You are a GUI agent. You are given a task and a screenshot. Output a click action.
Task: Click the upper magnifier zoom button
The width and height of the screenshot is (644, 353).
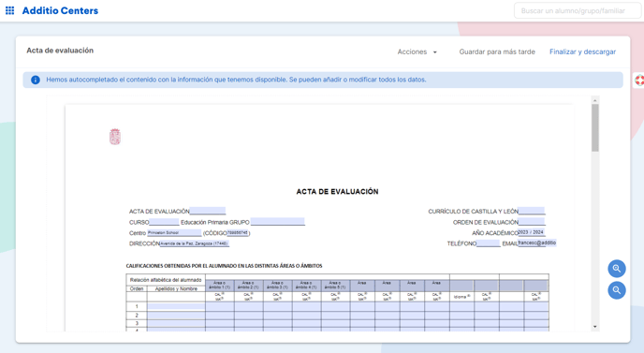617,269
